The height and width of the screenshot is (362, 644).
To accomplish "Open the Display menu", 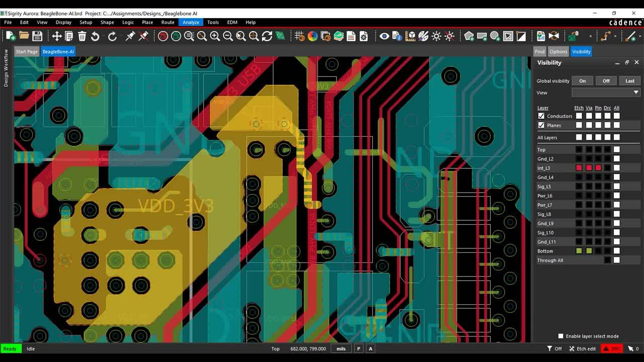I will (63, 22).
